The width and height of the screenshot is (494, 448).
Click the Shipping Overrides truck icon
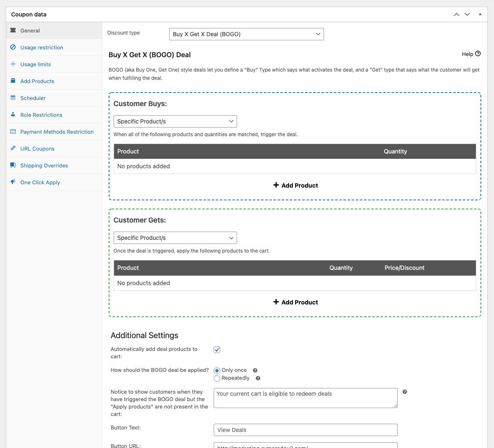pos(13,165)
